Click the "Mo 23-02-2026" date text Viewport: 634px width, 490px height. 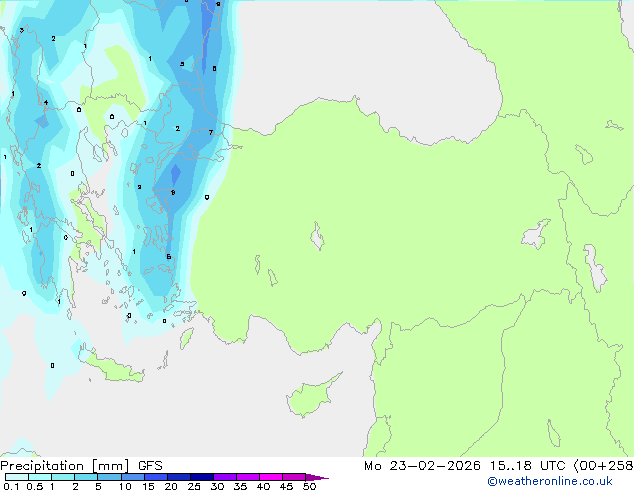pos(422,466)
